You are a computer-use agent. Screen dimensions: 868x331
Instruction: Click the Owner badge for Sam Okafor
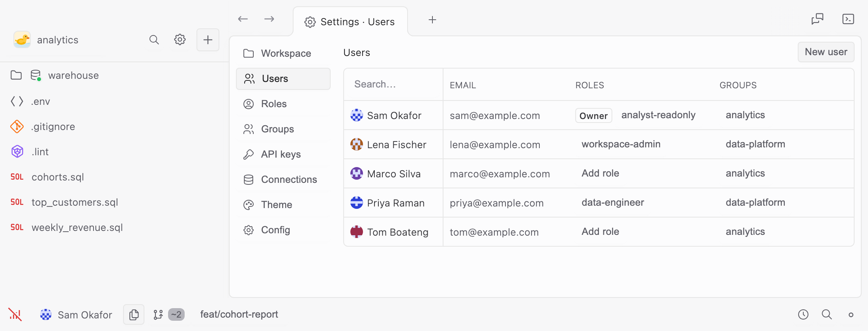click(x=594, y=116)
